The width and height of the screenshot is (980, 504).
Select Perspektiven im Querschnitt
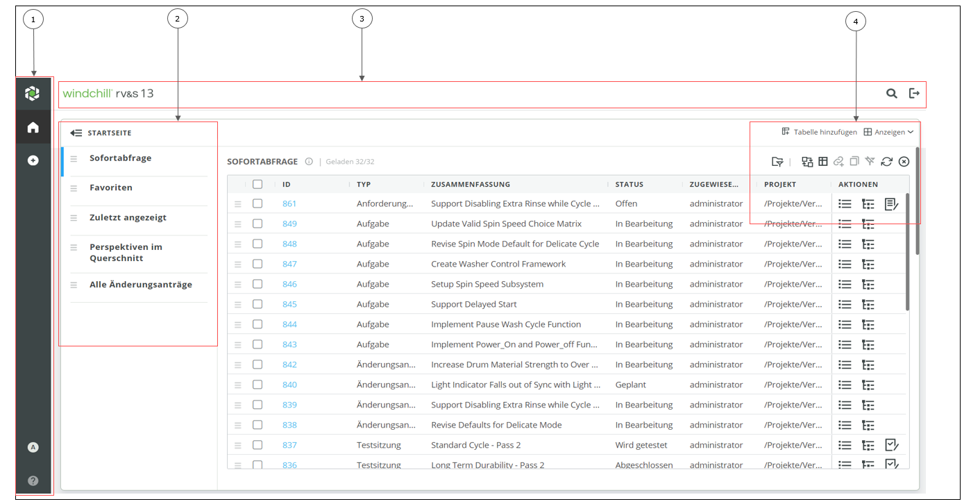[x=126, y=253]
